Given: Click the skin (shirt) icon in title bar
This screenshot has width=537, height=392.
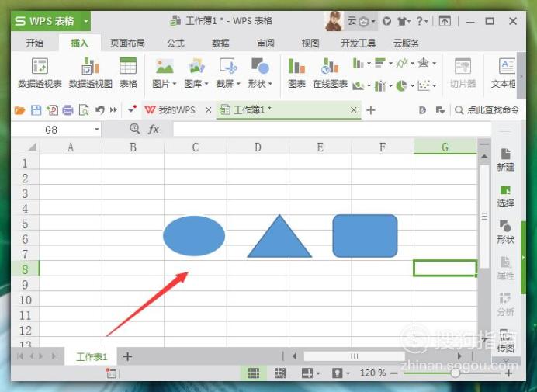Looking at the screenshot, I should pyautogui.click(x=402, y=21).
